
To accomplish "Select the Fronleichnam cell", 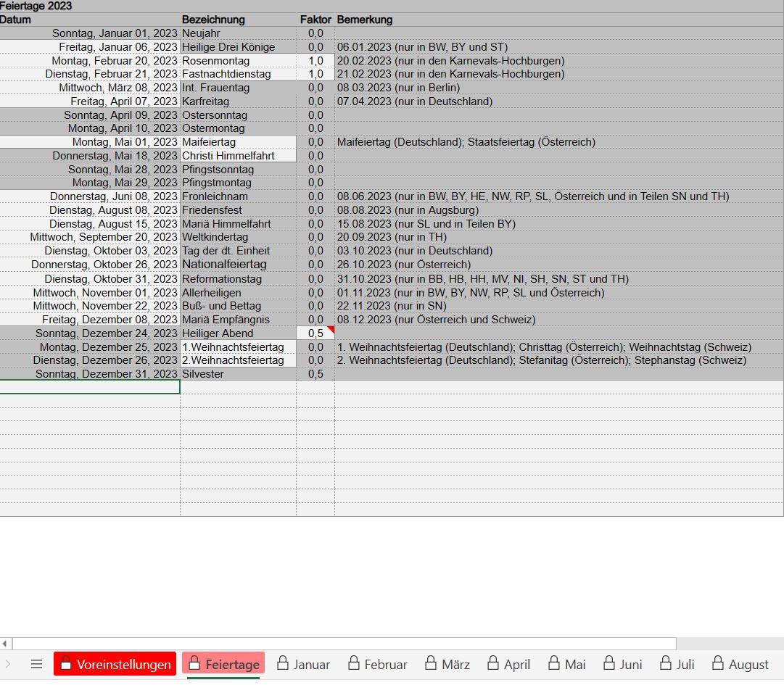I will 238,196.
